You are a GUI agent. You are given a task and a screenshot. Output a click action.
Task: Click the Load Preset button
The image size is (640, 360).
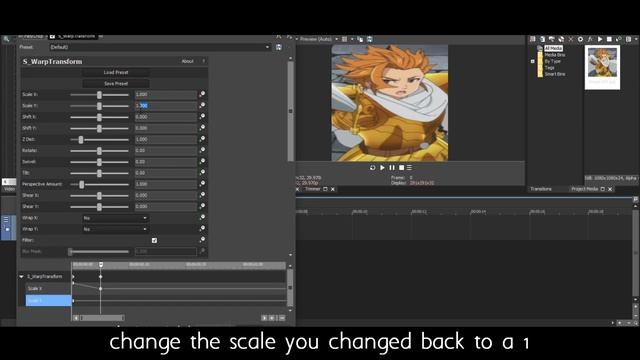116,72
